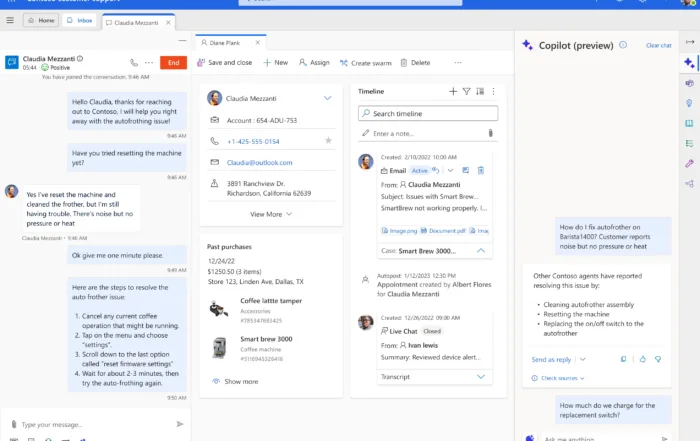Click Save and close

click(225, 63)
